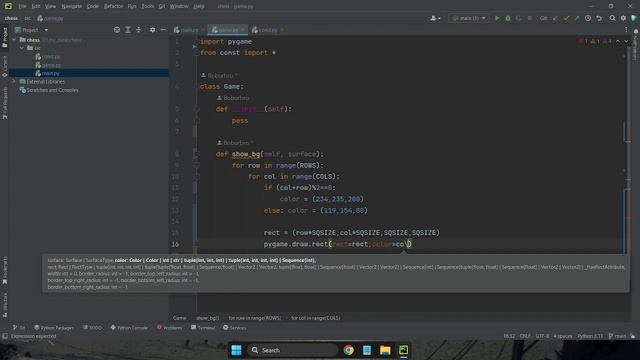640x360 pixels.
Task: Collapse all items in Project panel
Action: [139, 30]
